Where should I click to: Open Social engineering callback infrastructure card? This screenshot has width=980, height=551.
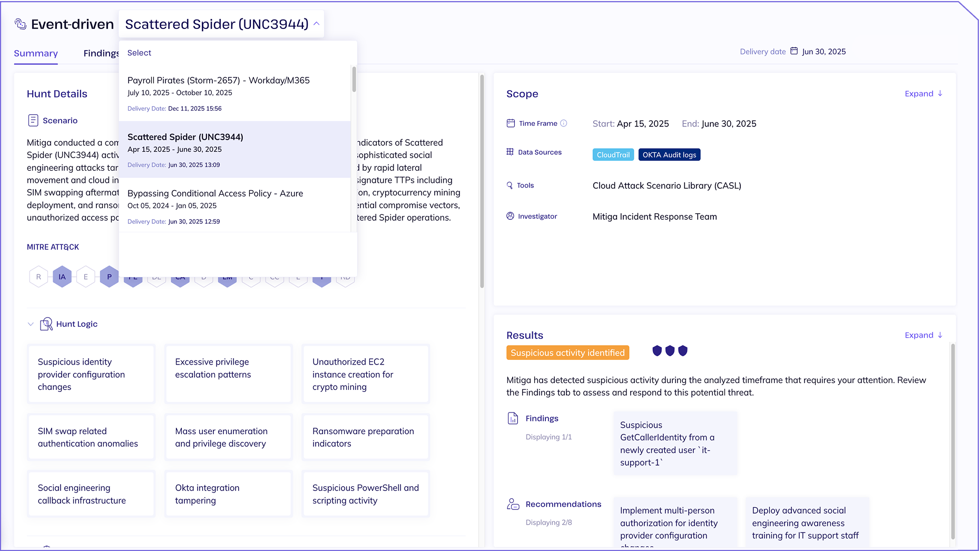pyautogui.click(x=91, y=494)
